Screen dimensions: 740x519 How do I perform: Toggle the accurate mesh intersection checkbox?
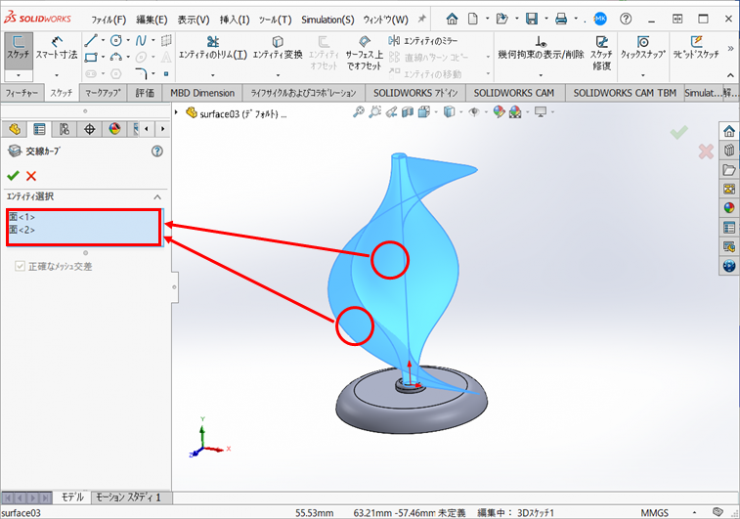click(19, 267)
